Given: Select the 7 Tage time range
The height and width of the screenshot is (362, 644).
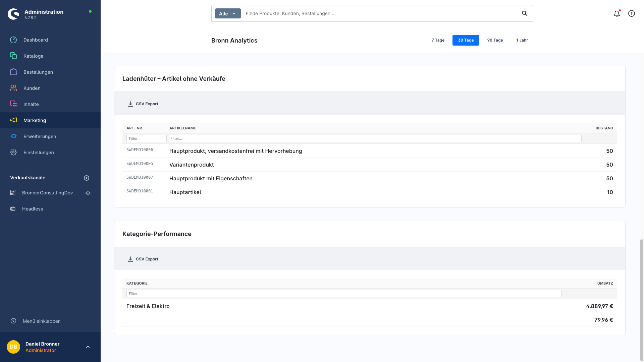Looking at the screenshot, I should 438,40.
